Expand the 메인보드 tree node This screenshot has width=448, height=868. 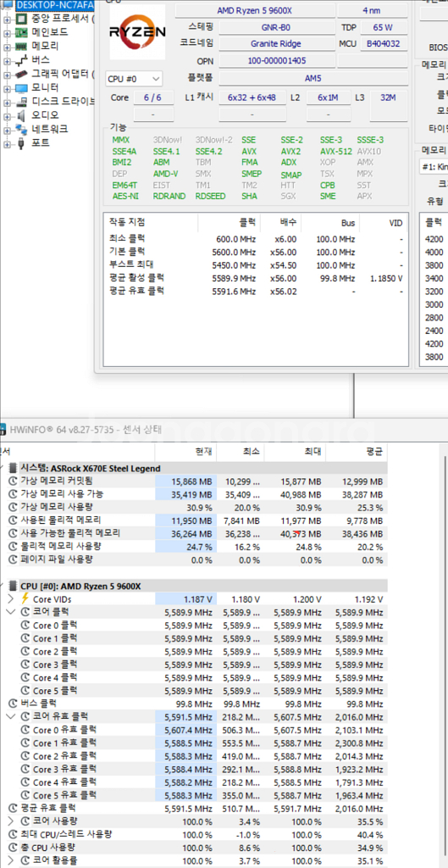[x=7, y=33]
